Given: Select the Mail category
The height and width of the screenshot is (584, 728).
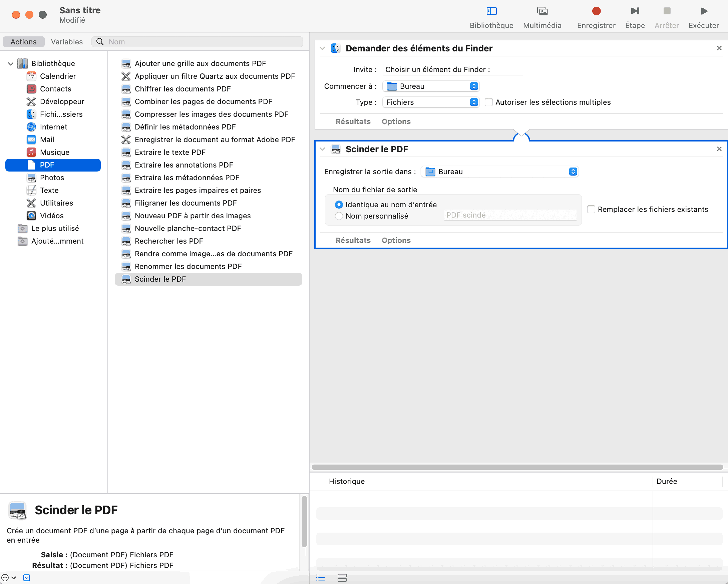Looking at the screenshot, I should tap(47, 139).
